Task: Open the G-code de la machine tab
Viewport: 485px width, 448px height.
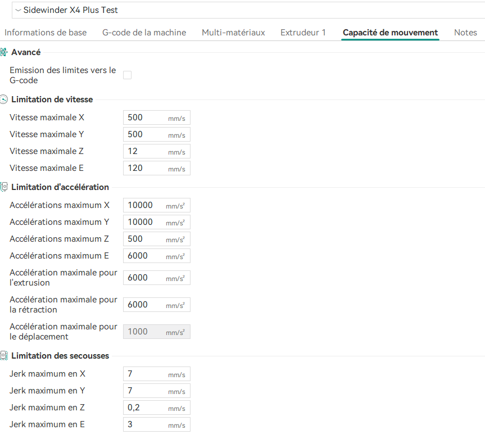Action: click(x=144, y=33)
